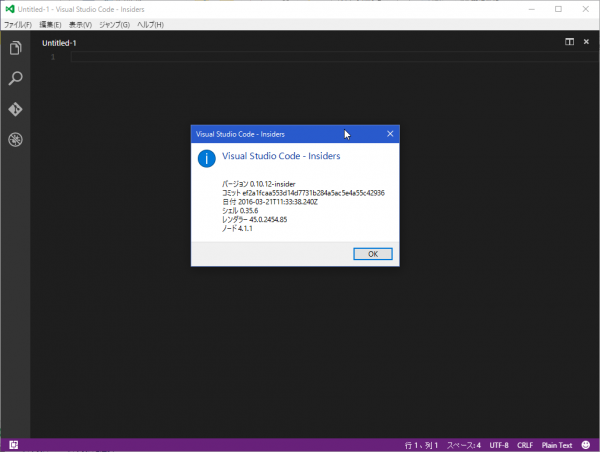Open the Git source control view

[x=15, y=109]
